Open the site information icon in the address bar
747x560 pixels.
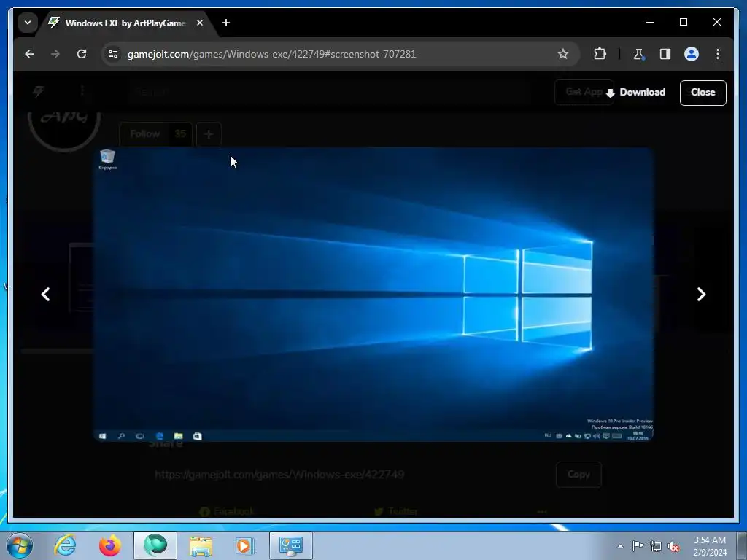tap(113, 54)
